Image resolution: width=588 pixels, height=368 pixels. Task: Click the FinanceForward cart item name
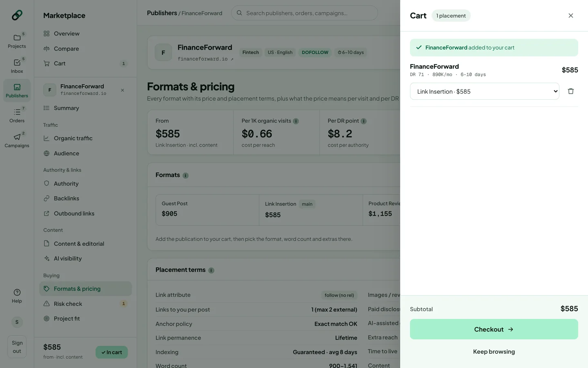(x=434, y=66)
